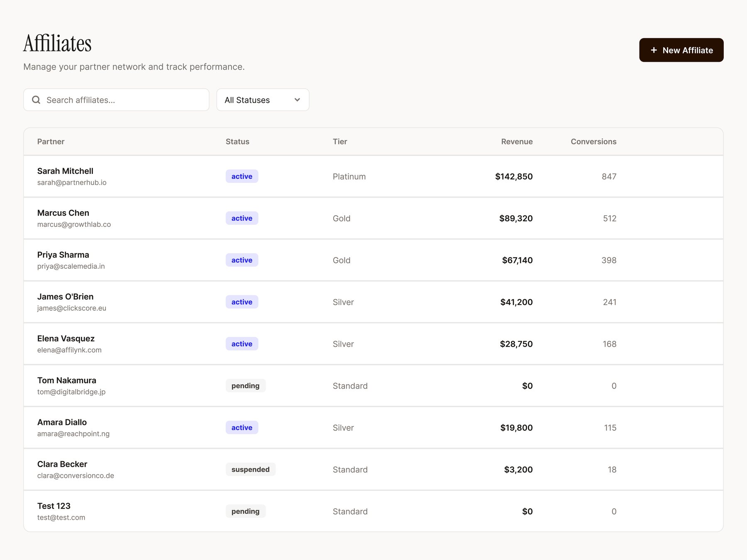Click the 115 conversions value
747x560 pixels.
(x=610, y=428)
